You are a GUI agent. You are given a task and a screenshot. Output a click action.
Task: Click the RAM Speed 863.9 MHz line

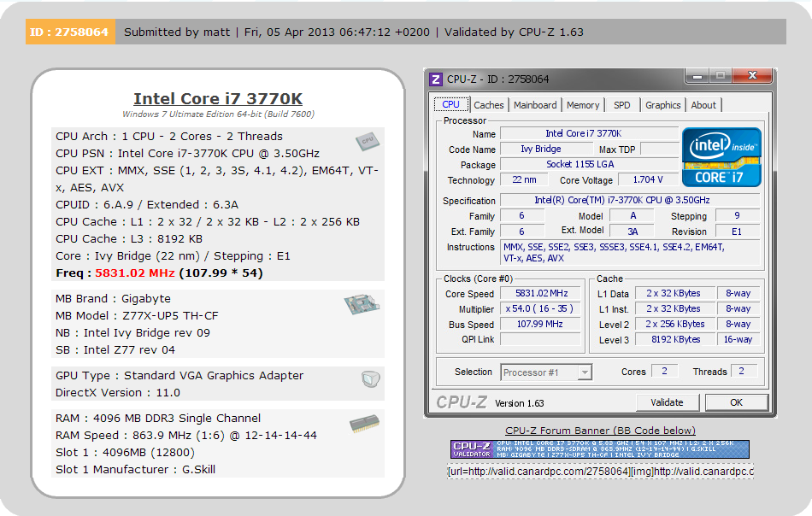[x=186, y=435]
